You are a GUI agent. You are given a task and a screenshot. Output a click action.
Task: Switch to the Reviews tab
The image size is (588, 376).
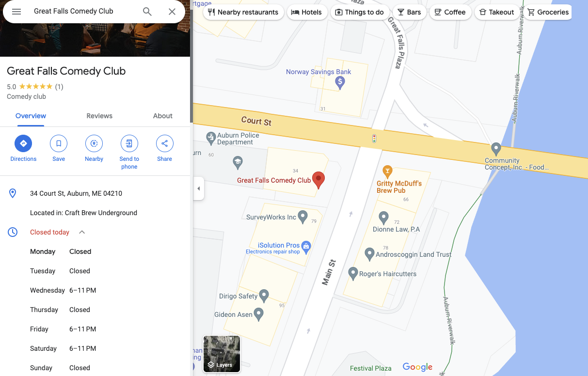99,116
